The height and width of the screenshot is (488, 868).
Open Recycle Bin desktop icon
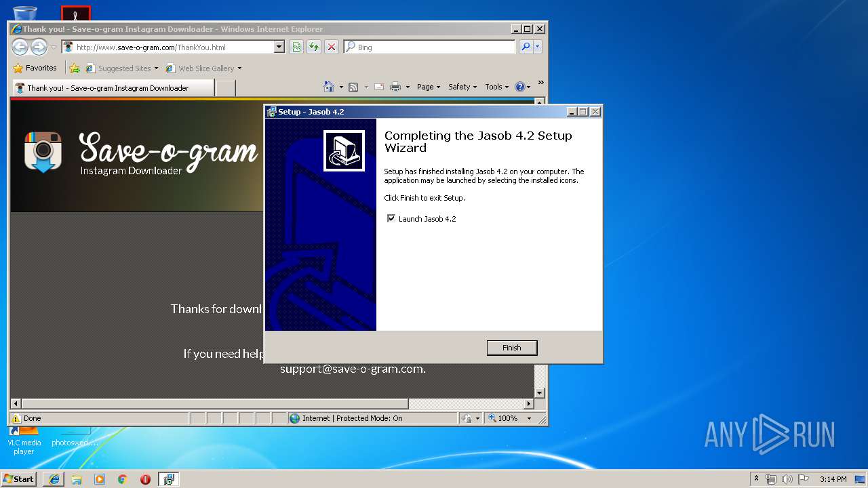tap(25, 13)
